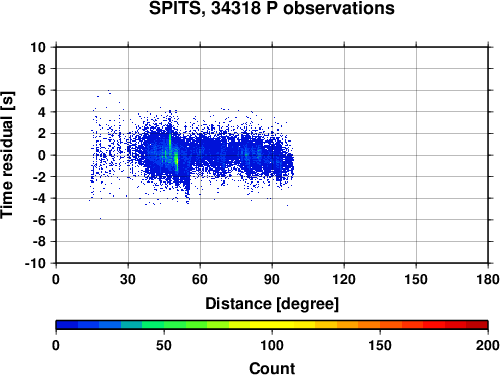The width and height of the screenshot is (500, 375).
Task: Click the 'Time residual [s]' y-axis label
Action: click(x=7, y=155)
